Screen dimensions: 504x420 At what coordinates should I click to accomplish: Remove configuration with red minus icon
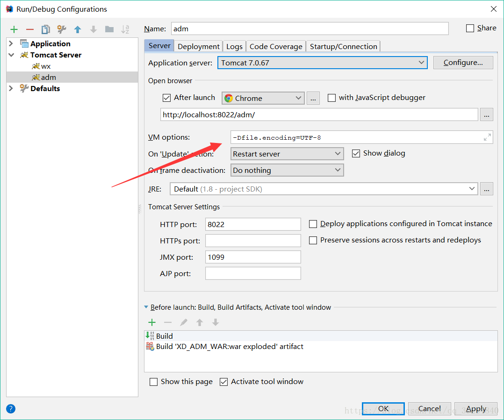coord(30,29)
